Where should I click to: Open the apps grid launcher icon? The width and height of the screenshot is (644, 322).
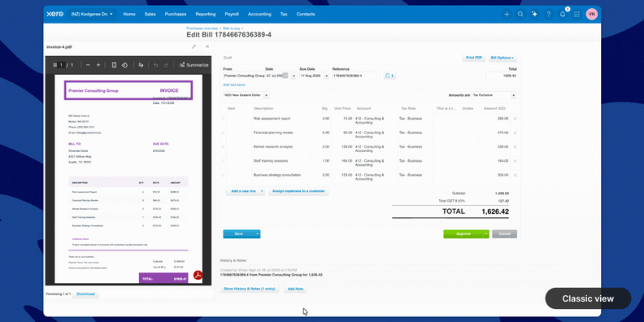pos(577,14)
